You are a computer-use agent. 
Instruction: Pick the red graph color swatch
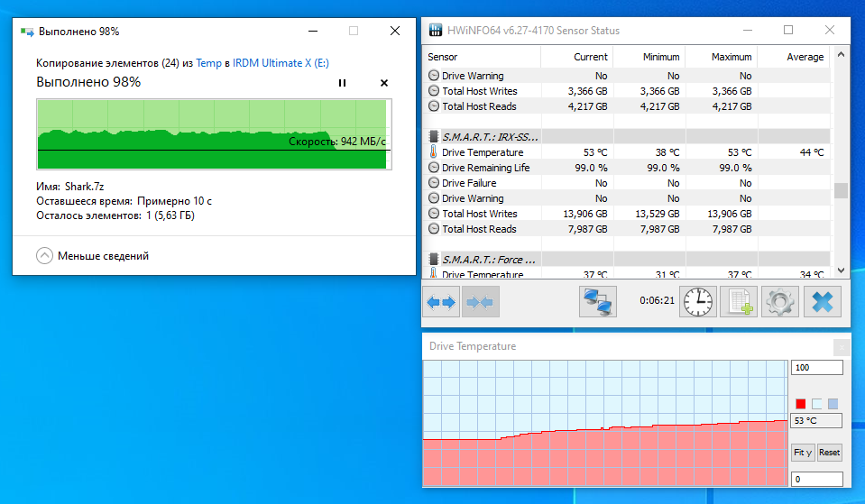tap(800, 404)
